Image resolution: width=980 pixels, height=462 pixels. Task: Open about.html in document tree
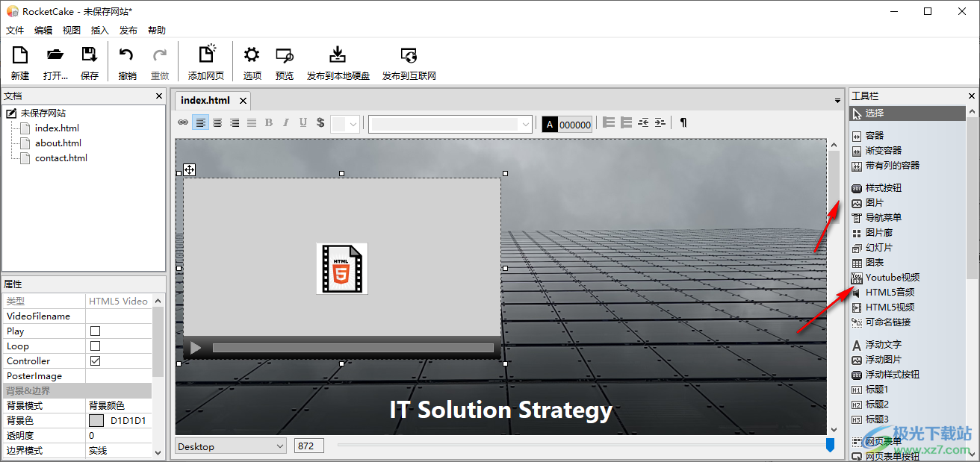(58, 143)
